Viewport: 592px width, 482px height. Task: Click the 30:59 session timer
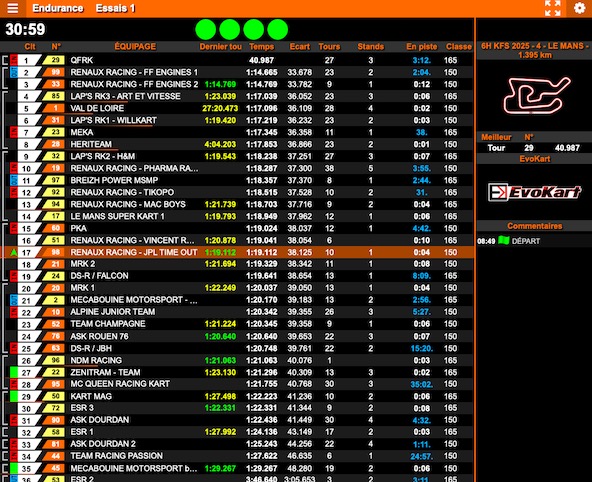[25, 29]
